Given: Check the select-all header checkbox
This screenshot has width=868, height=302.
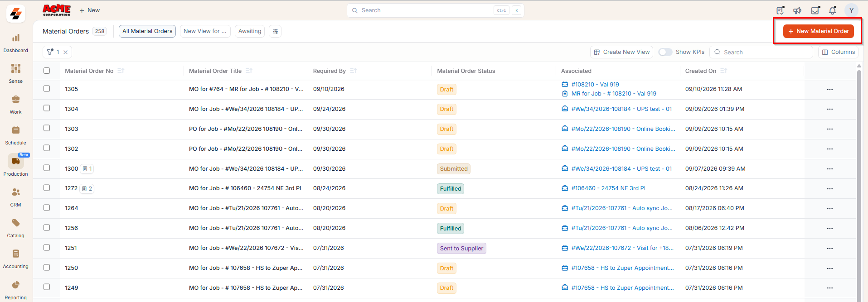Looking at the screenshot, I should 47,71.
